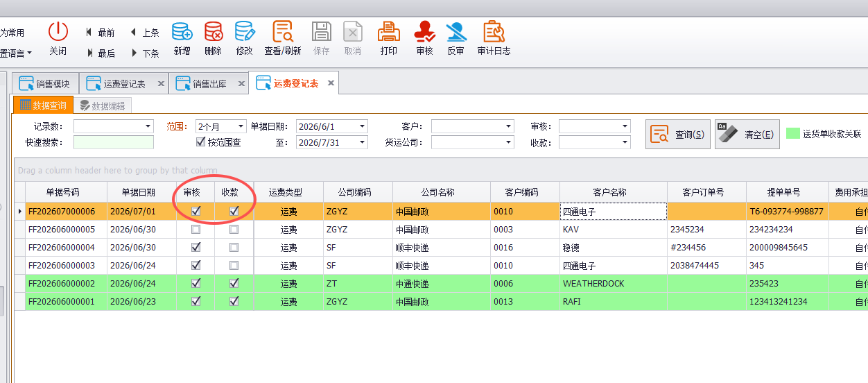Click the green 送货单收款关联 color legend
868x383 pixels.
coord(793,133)
